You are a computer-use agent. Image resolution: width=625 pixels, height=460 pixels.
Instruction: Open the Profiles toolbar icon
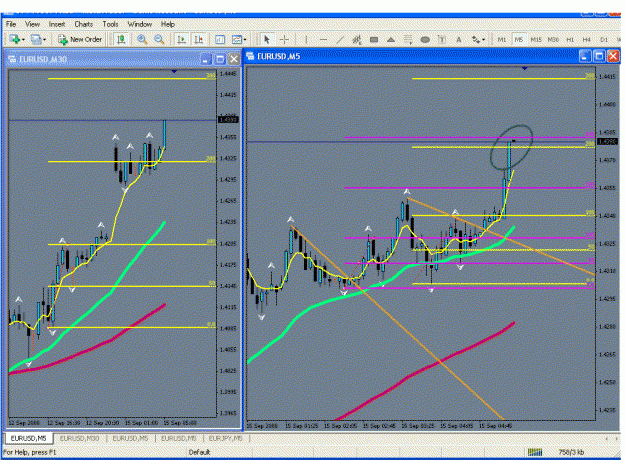(x=36, y=39)
